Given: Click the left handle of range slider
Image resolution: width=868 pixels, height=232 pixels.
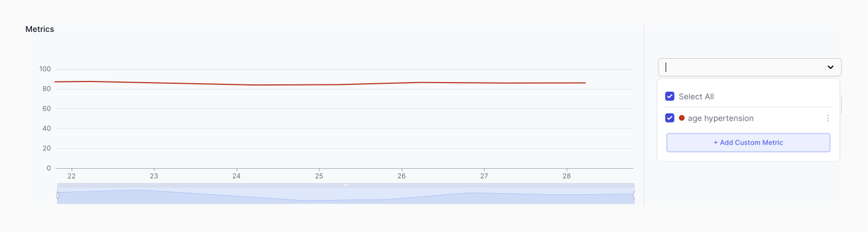Looking at the screenshot, I should [x=57, y=195].
